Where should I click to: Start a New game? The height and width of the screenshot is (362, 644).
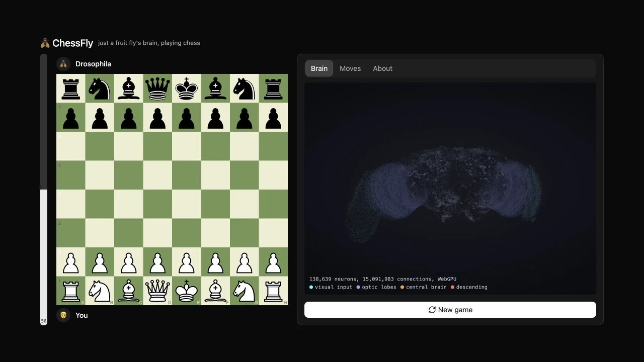(x=450, y=310)
